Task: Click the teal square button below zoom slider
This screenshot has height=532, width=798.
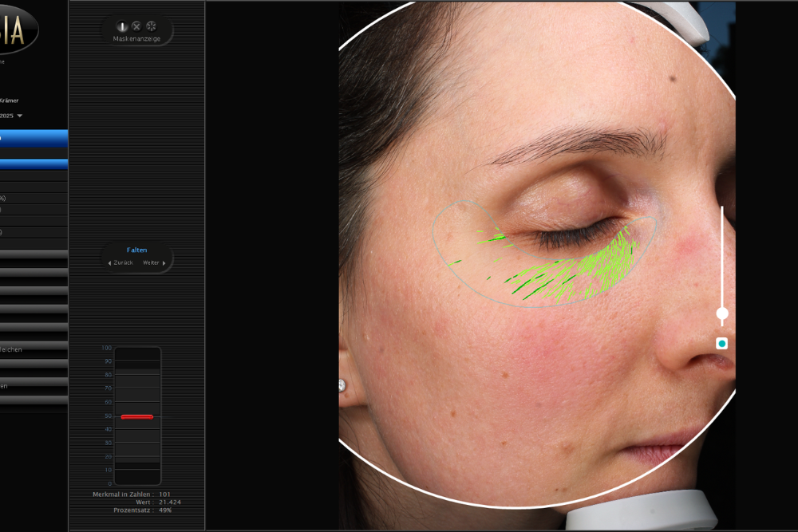Action: [722, 344]
